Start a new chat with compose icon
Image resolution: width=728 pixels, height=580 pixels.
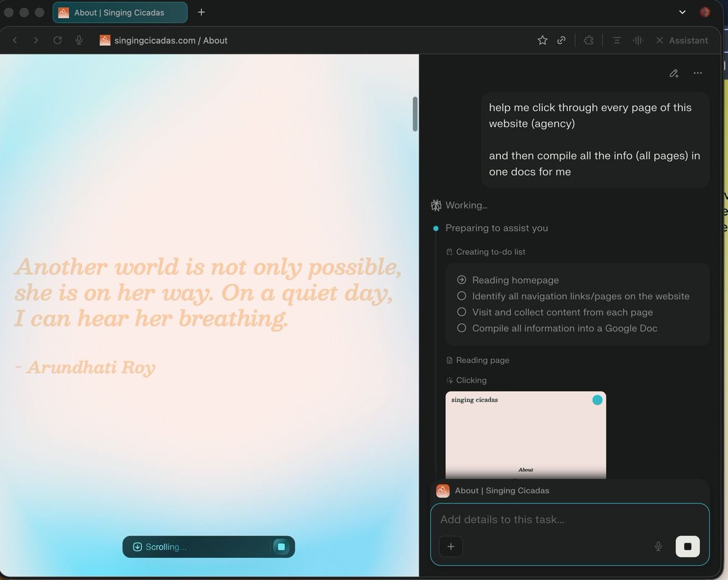[x=674, y=73]
